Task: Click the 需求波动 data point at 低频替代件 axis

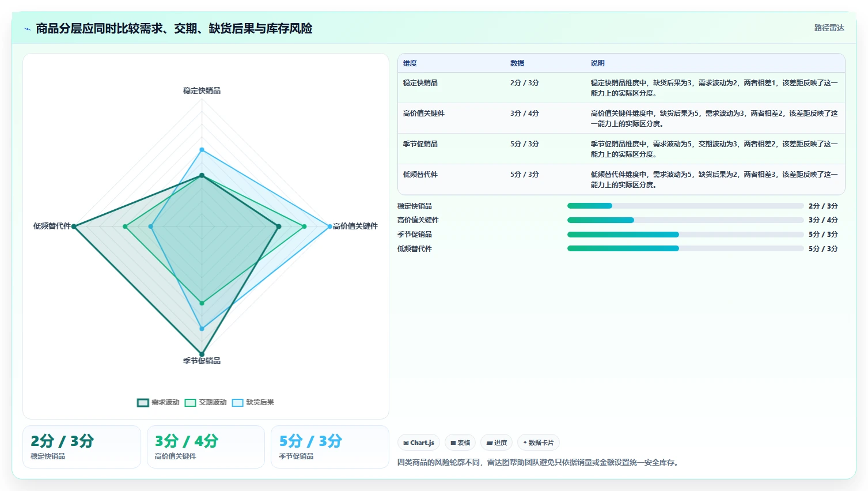Action: click(74, 226)
